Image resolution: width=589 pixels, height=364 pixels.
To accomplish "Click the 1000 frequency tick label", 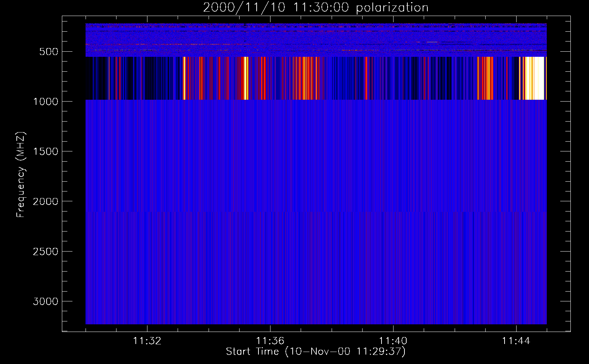I will (x=46, y=102).
